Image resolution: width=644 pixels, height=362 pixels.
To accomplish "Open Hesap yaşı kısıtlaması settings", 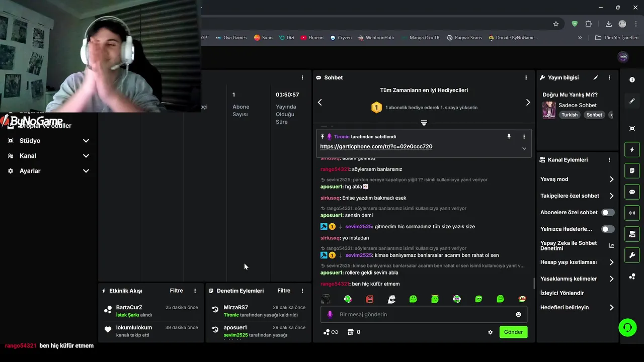I will [x=611, y=262].
